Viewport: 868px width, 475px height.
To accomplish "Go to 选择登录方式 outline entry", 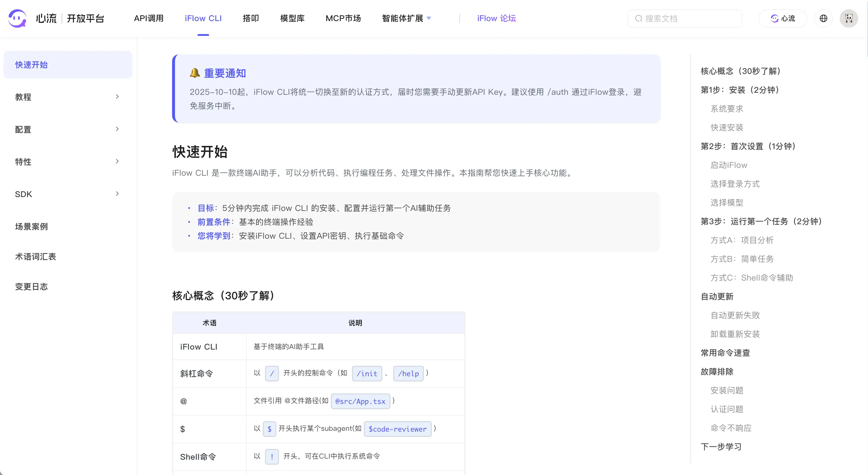I will 735,184.
